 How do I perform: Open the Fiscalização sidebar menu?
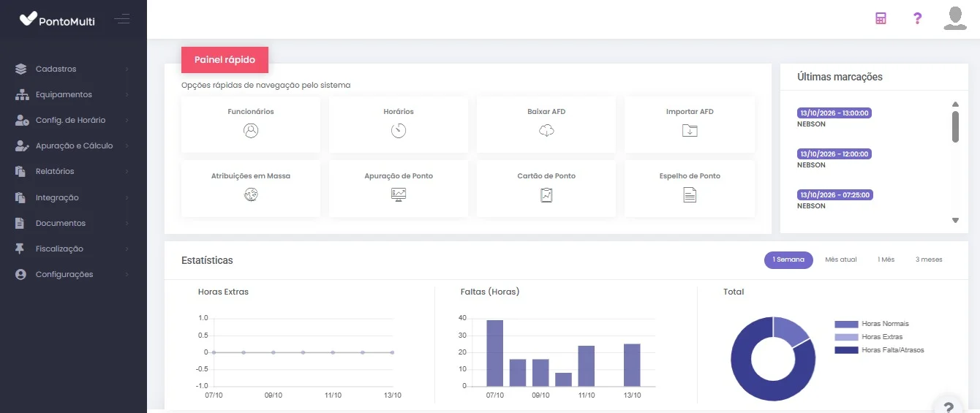click(x=73, y=249)
